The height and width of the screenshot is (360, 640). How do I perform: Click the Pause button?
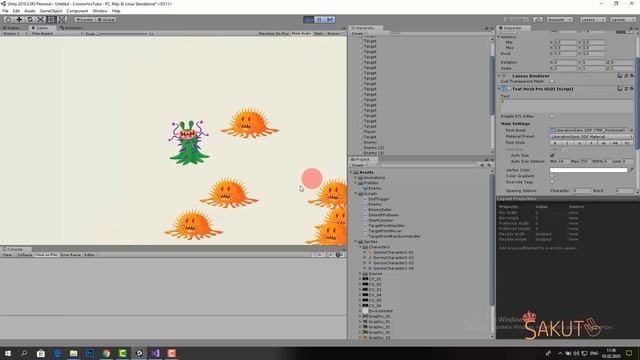point(319,20)
